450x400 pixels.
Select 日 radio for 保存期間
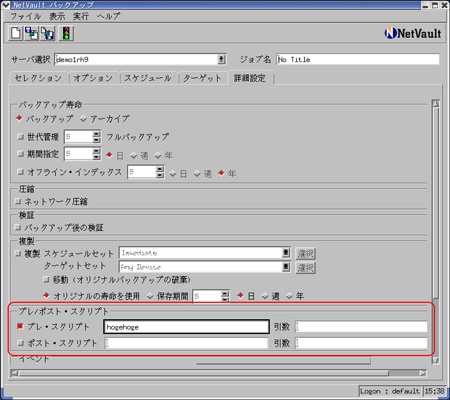point(240,295)
